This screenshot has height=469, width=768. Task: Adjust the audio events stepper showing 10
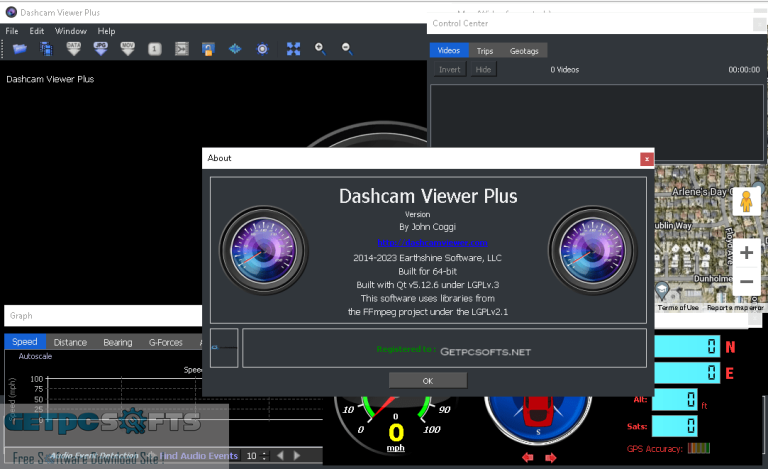(257, 455)
